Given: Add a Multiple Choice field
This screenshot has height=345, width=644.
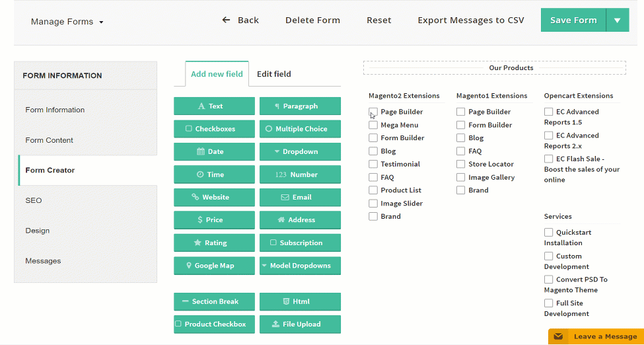Looking at the screenshot, I should click(x=301, y=129).
